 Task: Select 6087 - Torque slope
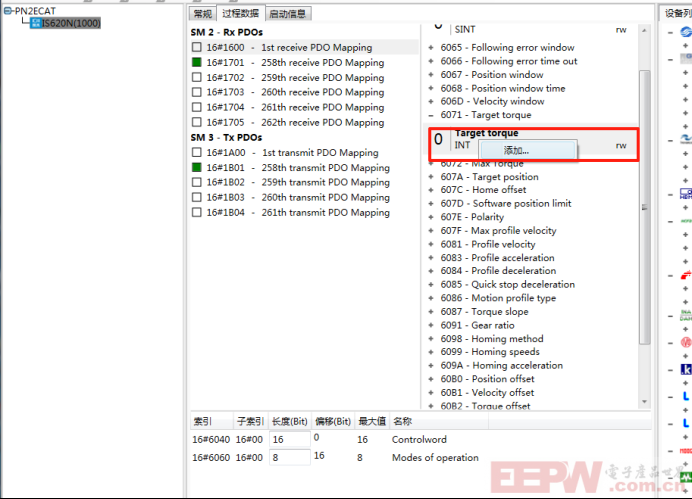coord(484,312)
